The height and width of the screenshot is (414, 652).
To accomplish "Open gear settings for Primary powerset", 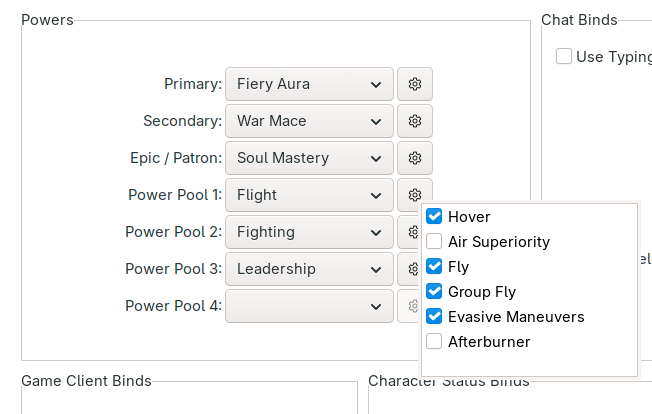I will [415, 84].
